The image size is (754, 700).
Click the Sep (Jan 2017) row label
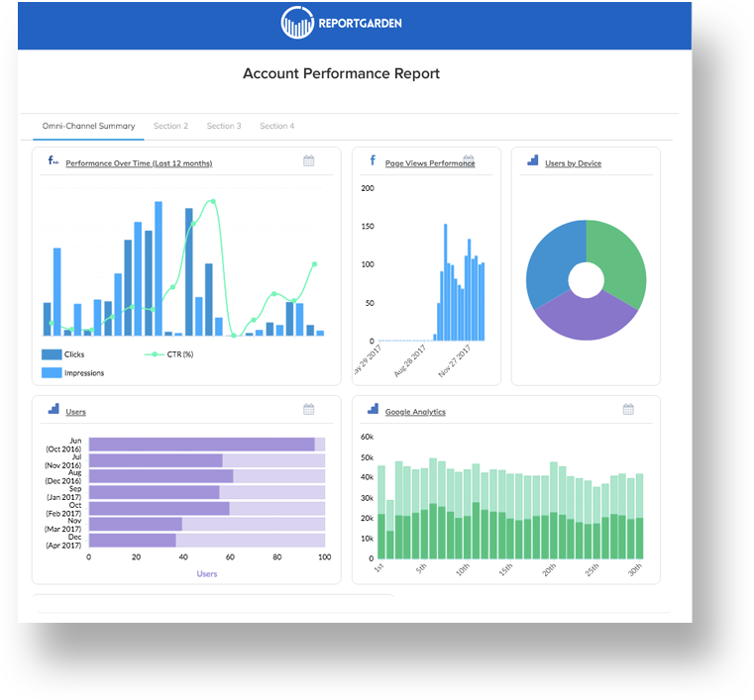[x=64, y=493]
